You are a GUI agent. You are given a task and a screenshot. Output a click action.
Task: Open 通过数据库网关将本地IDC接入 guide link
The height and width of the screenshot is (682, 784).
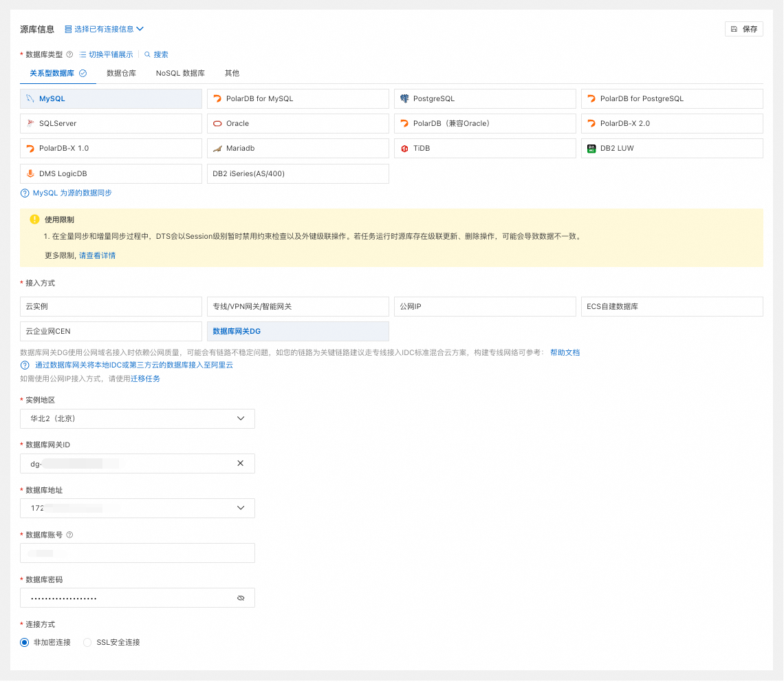pyautogui.click(x=134, y=365)
